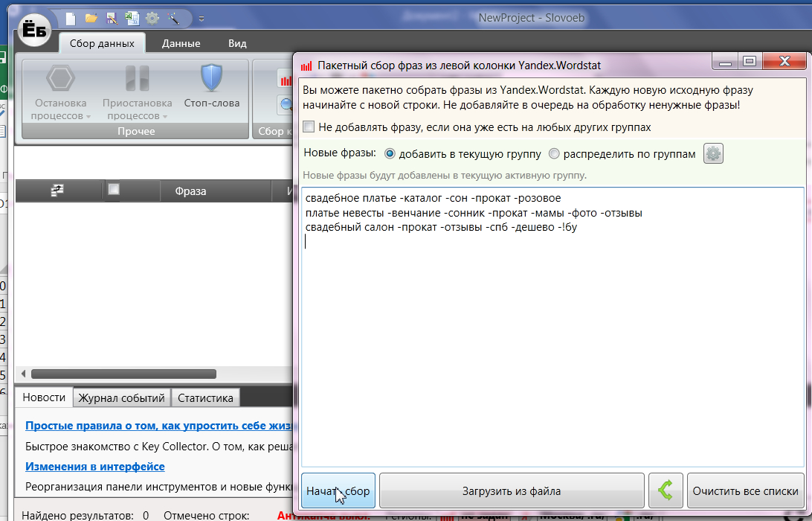
Task: Open the Изменения в интерфейсе link
Action: pyautogui.click(x=94, y=467)
